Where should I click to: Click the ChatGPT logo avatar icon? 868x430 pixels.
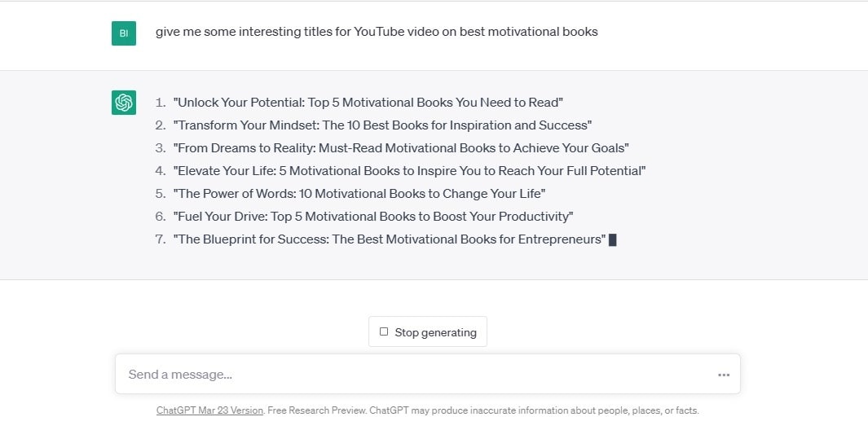click(x=124, y=103)
